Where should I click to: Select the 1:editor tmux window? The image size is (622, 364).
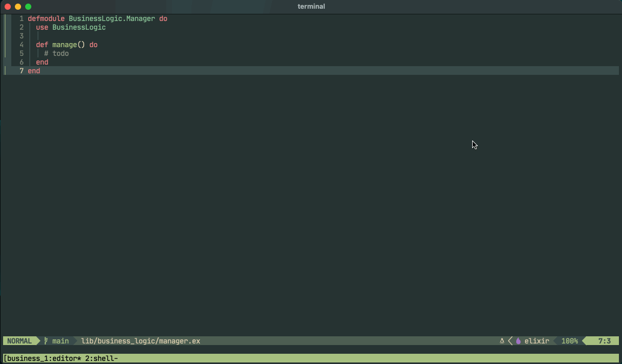(x=63, y=358)
